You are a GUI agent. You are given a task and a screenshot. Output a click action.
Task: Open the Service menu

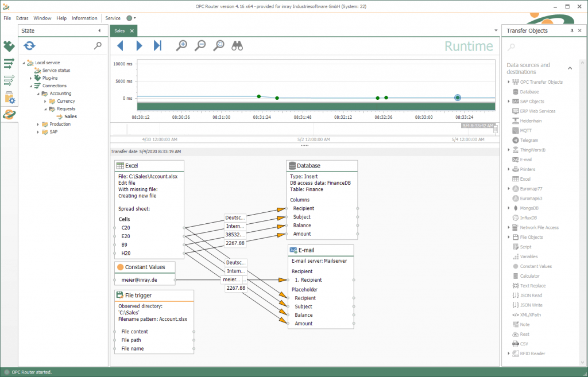(113, 18)
